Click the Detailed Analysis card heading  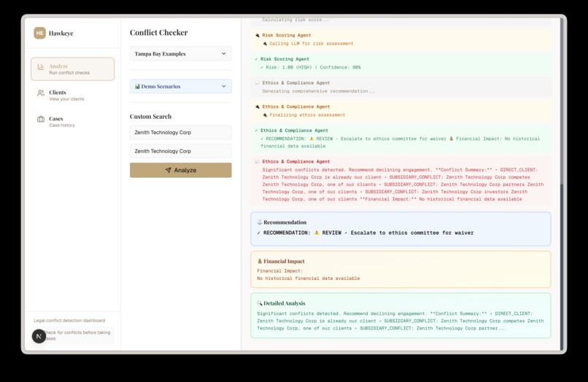coord(285,303)
